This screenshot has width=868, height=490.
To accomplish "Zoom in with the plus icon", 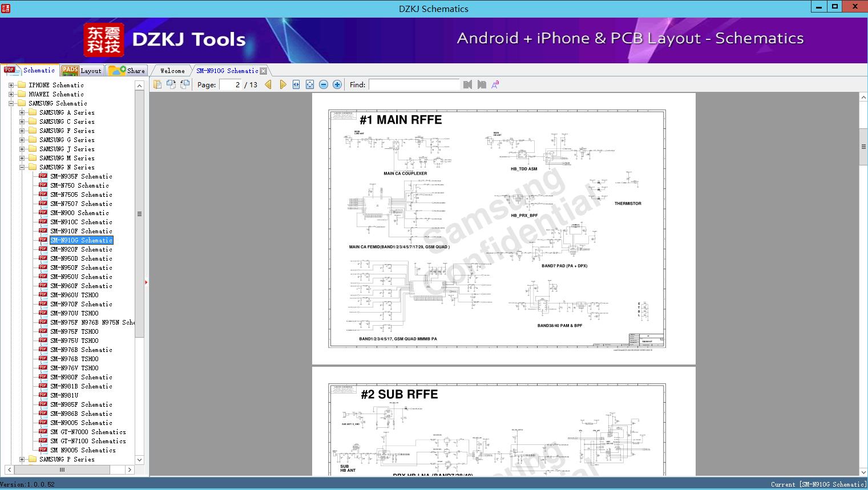I will tap(337, 84).
